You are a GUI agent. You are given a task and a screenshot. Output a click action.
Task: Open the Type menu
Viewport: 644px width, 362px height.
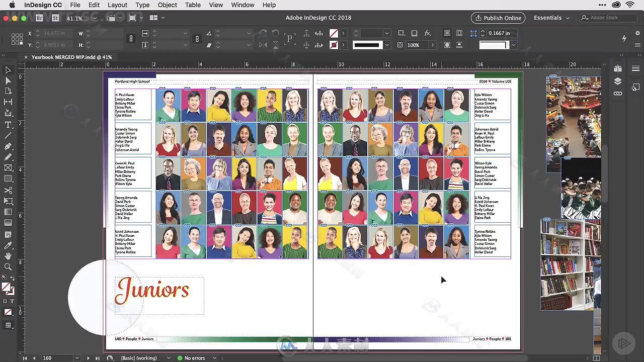click(x=142, y=5)
